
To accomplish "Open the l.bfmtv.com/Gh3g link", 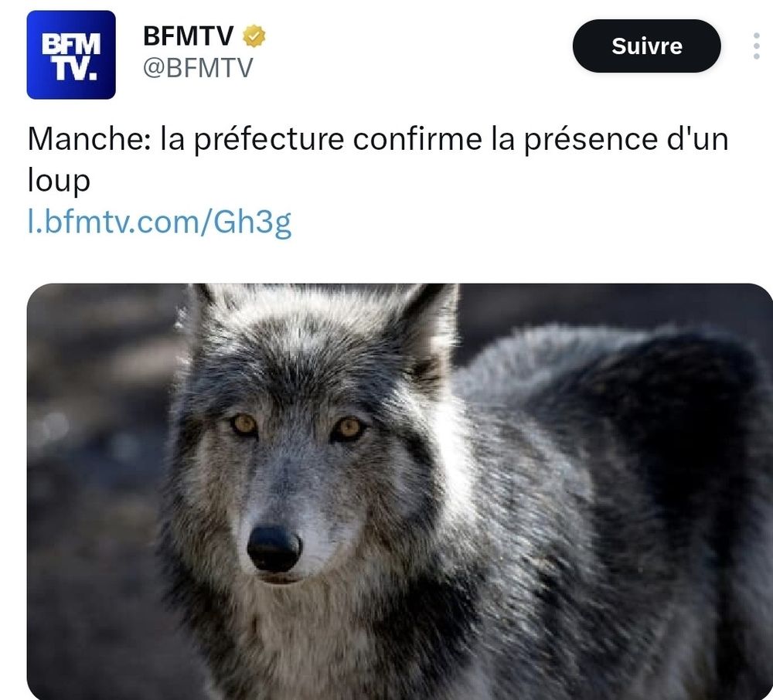I will [x=159, y=223].
